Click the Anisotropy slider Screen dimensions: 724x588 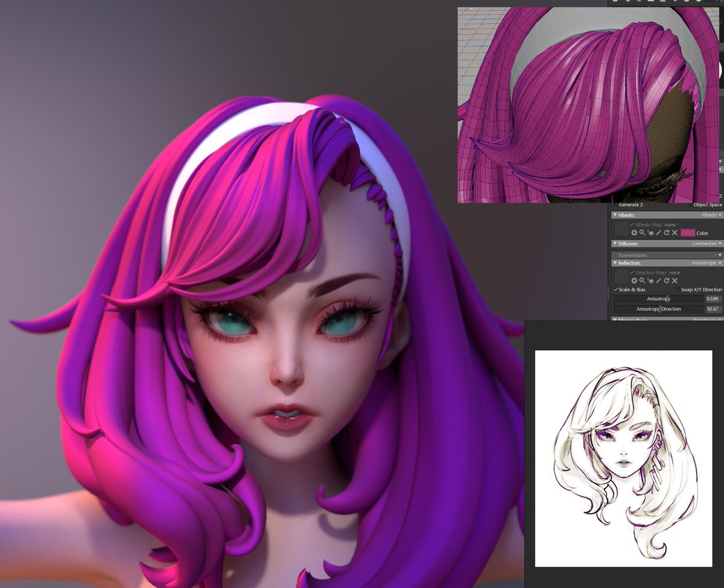[x=658, y=299]
